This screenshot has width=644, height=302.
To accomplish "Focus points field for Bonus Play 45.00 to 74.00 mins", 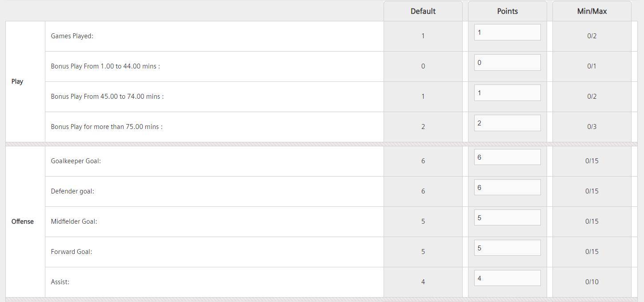I will pyautogui.click(x=507, y=93).
